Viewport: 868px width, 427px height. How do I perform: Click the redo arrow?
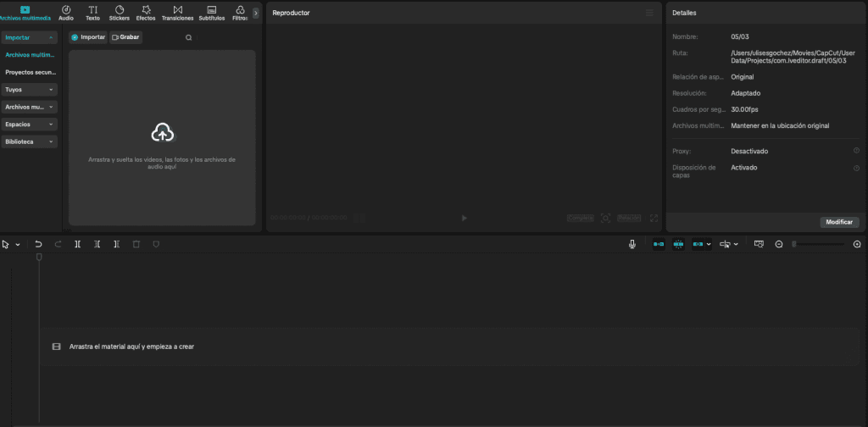(58, 244)
